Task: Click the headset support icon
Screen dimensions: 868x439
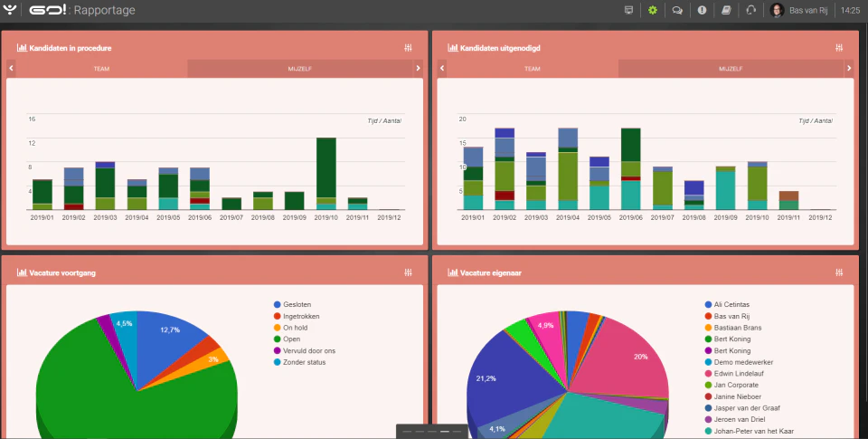Action: click(x=750, y=10)
